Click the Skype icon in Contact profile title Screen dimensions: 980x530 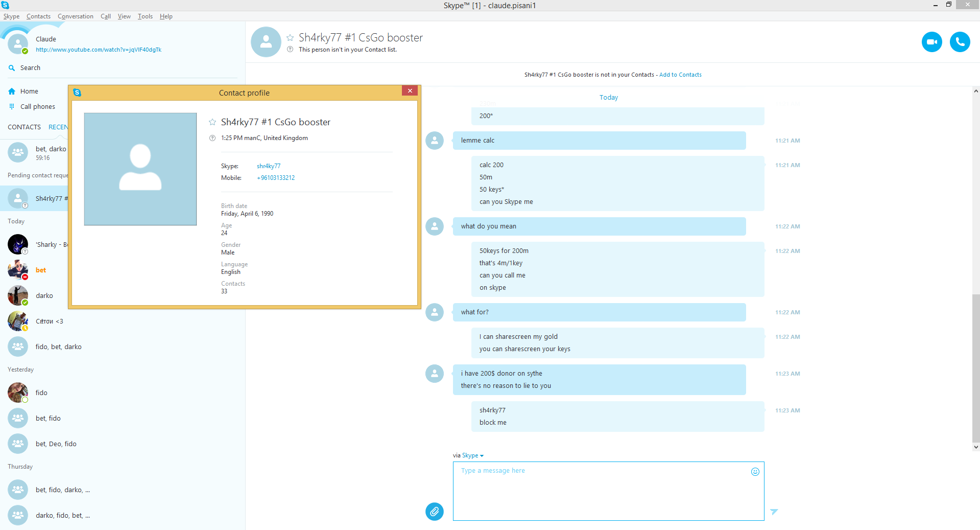point(77,93)
